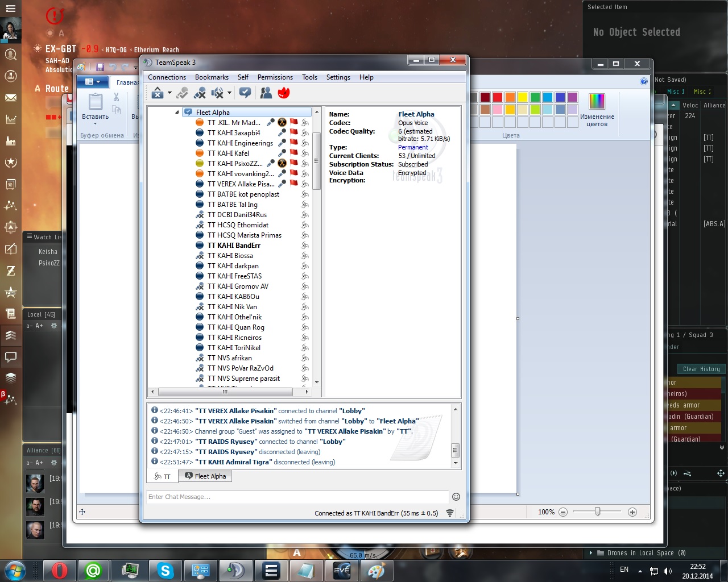This screenshot has height=582, width=728.
Task: Open the EVE Industry factory icon
Action: [10, 141]
